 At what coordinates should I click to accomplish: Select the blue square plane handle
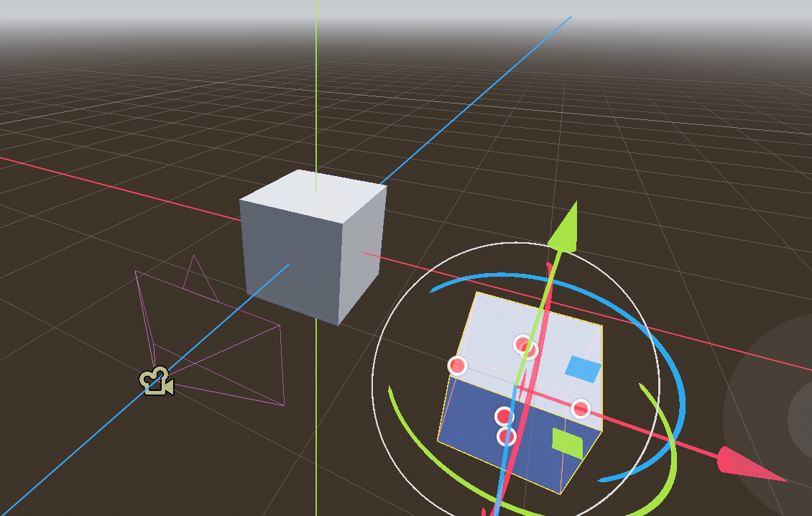pos(583,367)
